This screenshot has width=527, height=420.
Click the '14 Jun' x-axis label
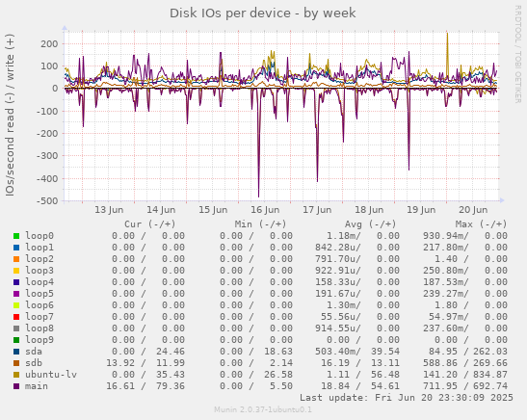161,210
